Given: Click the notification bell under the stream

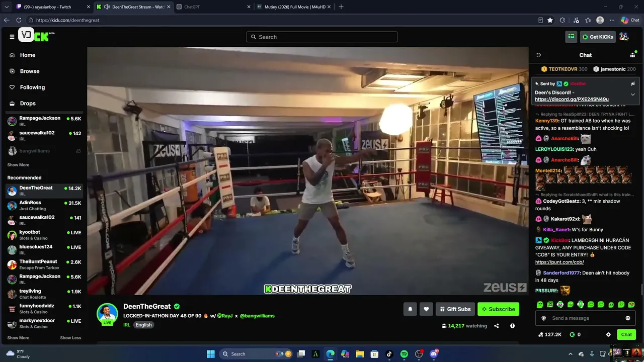Looking at the screenshot, I should 410,309.
